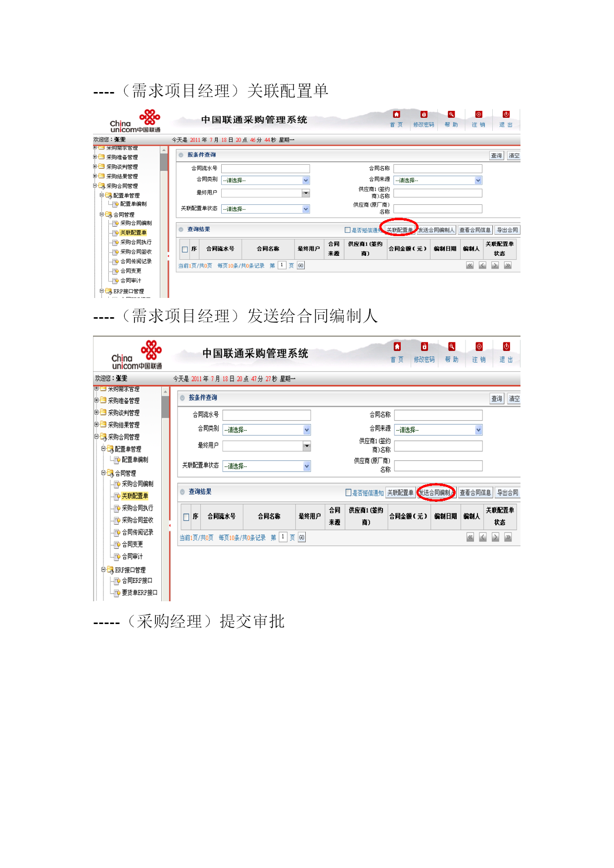Image resolution: width=614 pixels, height=868 pixels.
Task: Click circled 发送合同编制人 button in lower screenshot
Action: click(x=435, y=492)
